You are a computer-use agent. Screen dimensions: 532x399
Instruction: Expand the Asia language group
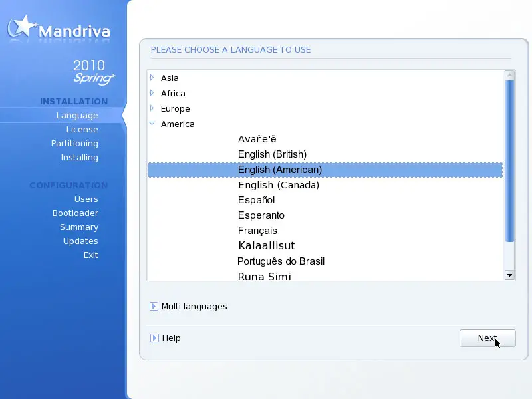152,78
